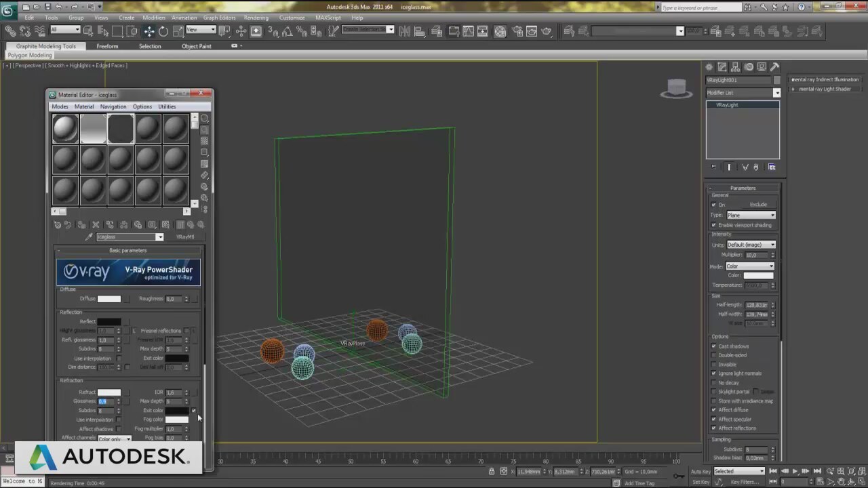Click the Pick Material eyedropper icon

[x=88, y=237]
